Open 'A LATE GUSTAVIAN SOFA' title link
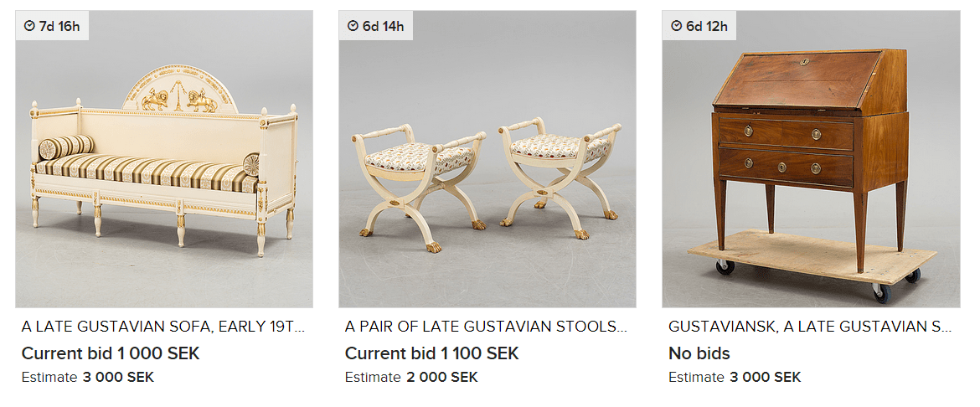Screen dimensions: 980x407 pyautogui.click(x=163, y=327)
